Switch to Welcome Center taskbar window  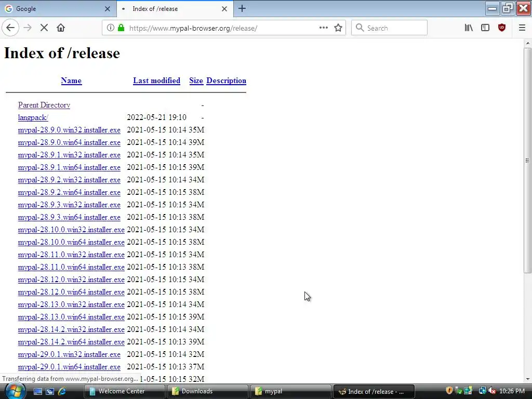pyautogui.click(x=124, y=391)
